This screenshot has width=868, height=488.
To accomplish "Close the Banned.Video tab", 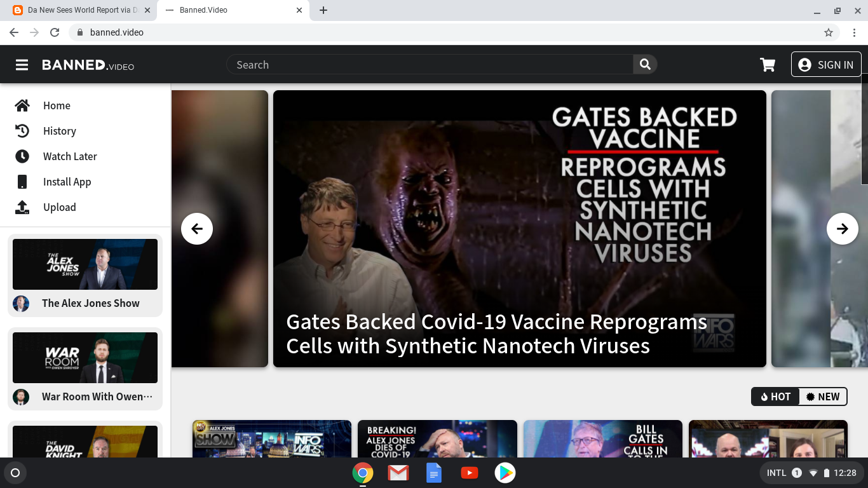I will click(x=299, y=10).
